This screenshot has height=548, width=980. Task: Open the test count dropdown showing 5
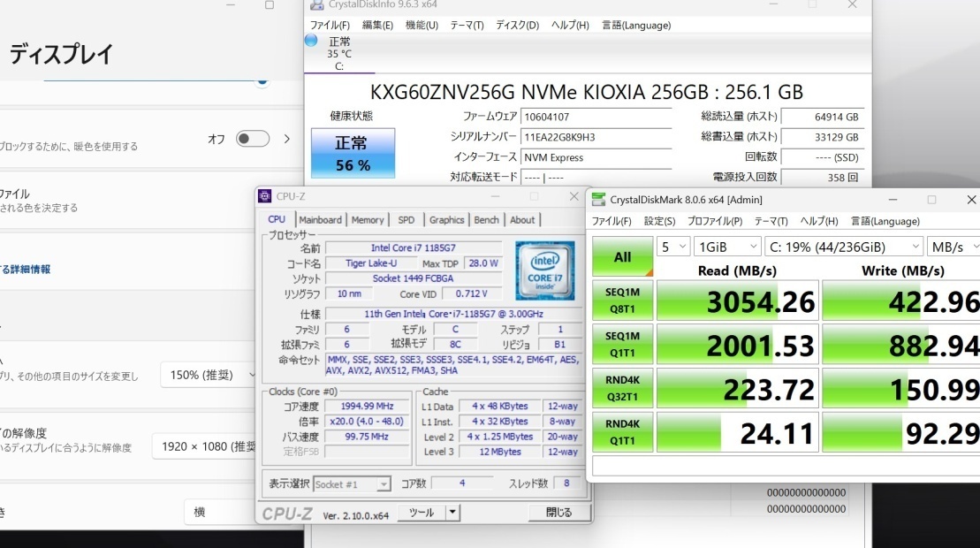coord(673,247)
